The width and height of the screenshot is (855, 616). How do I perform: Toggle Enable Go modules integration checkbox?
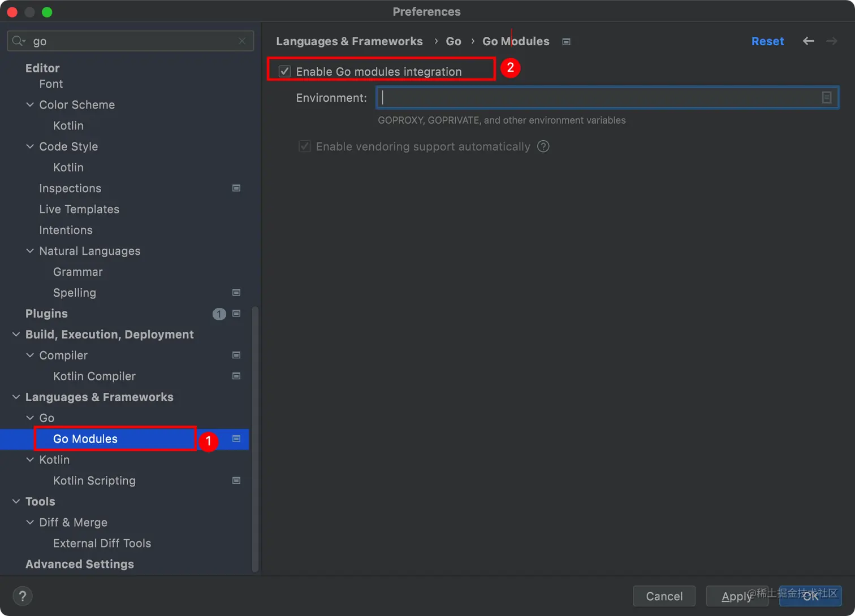[284, 71]
